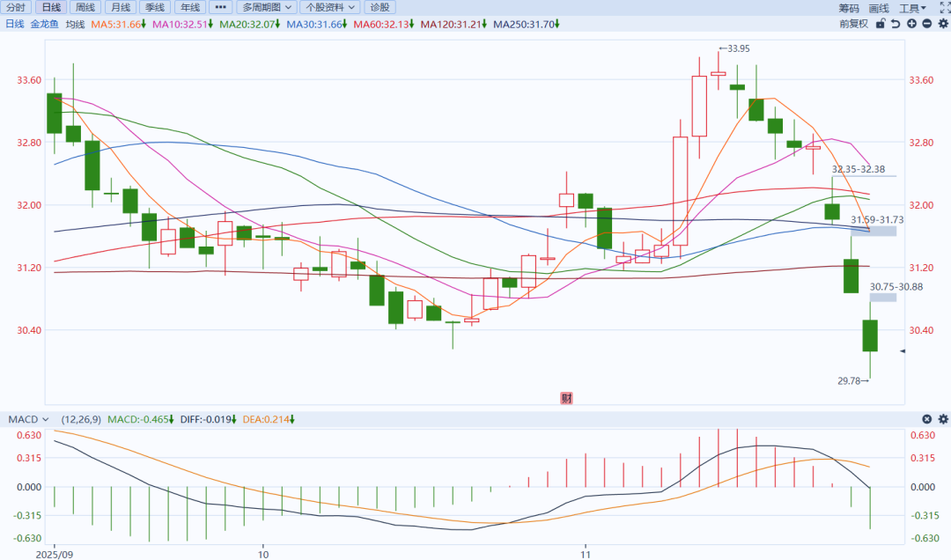Switch chart to 季线 quarterly period
951x560 pixels.
tap(155, 7)
